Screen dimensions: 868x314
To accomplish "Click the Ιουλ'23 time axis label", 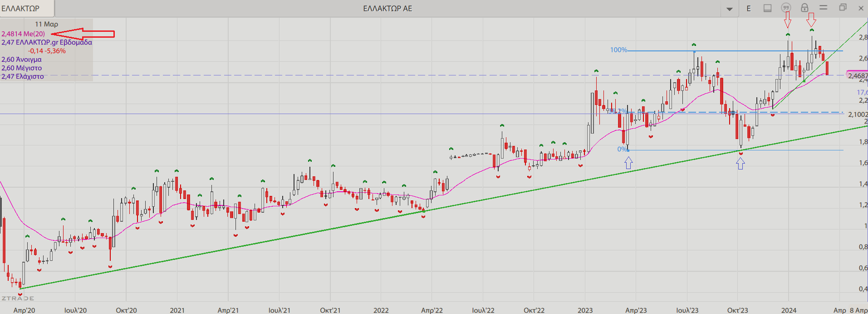I will pyautogui.click(x=687, y=310).
